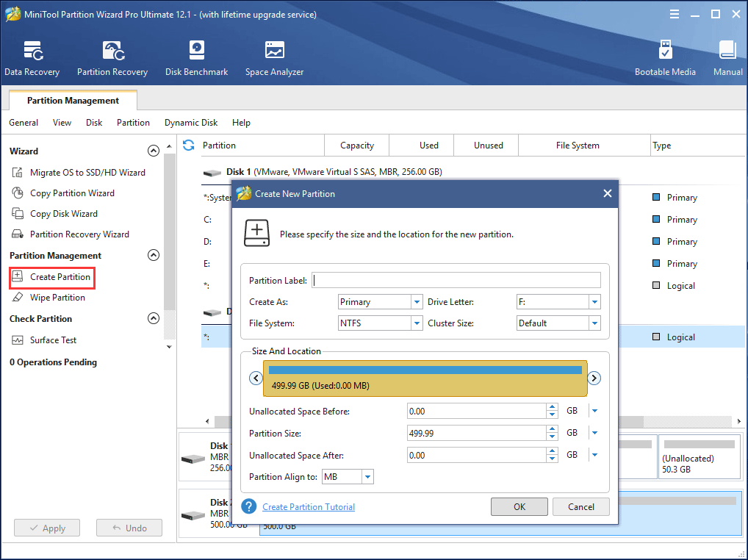Open the Help menu
The height and width of the screenshot is (560, 748).
241,123
